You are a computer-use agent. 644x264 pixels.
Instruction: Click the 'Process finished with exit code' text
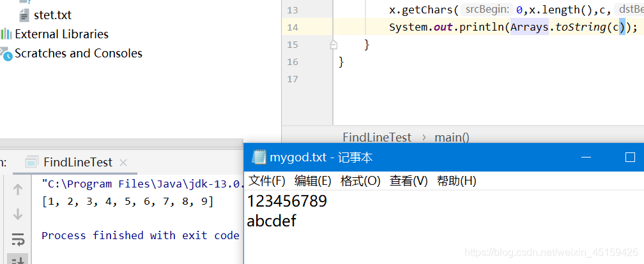coord(141,236)
